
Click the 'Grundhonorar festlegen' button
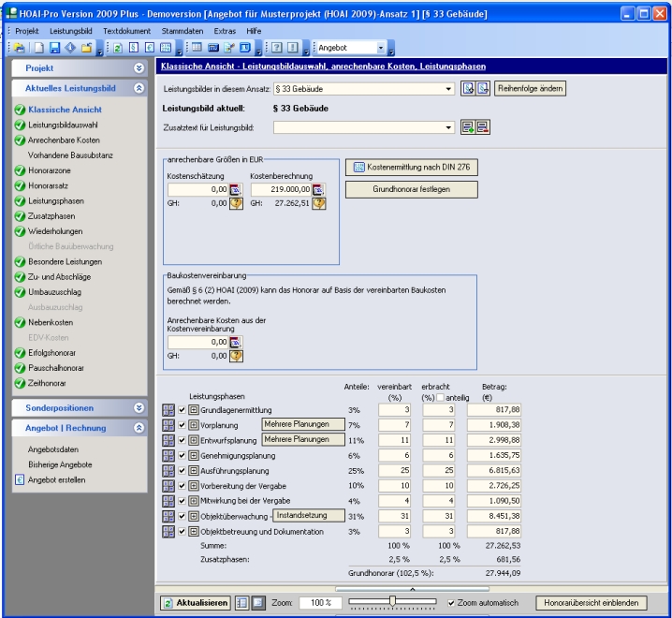tap(411, 189)
